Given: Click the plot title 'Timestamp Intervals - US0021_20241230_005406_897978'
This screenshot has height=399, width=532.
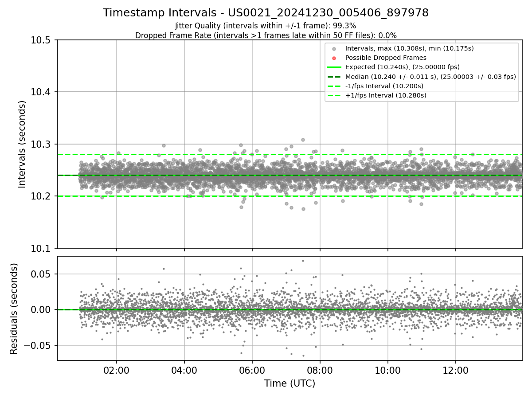Looking at the screenshot, I should click(266, 13).
